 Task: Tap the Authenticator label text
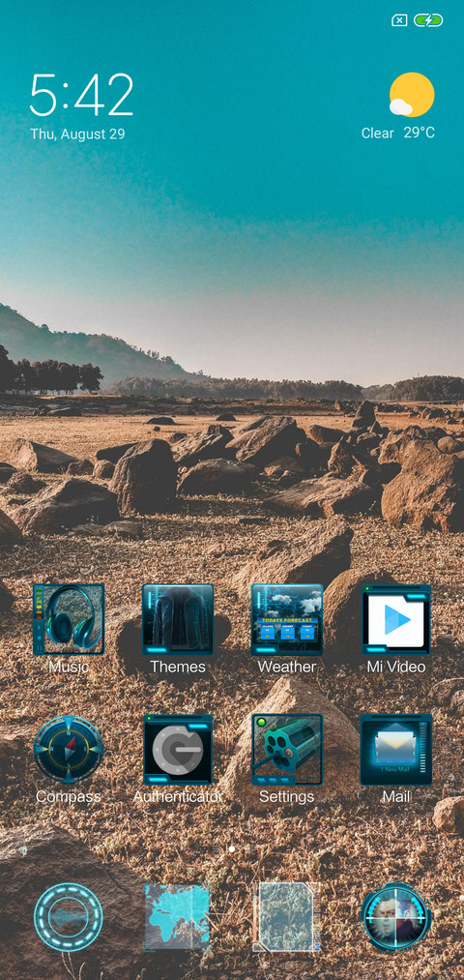(178, 797)
